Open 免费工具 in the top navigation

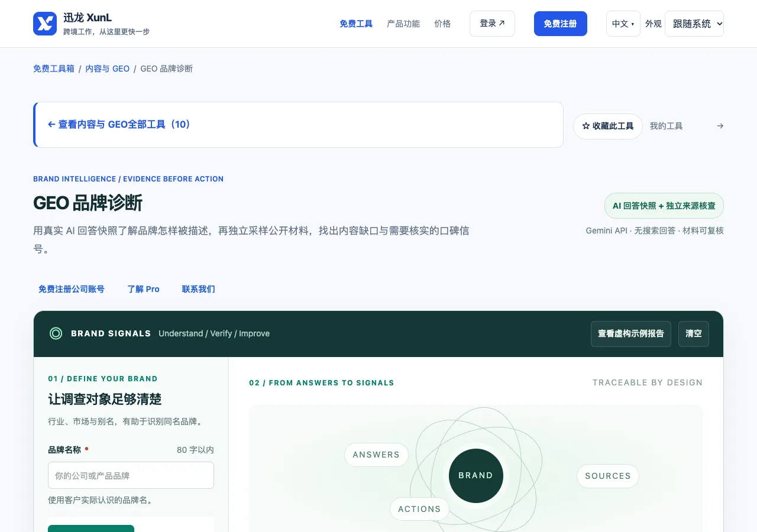[356, 24]
